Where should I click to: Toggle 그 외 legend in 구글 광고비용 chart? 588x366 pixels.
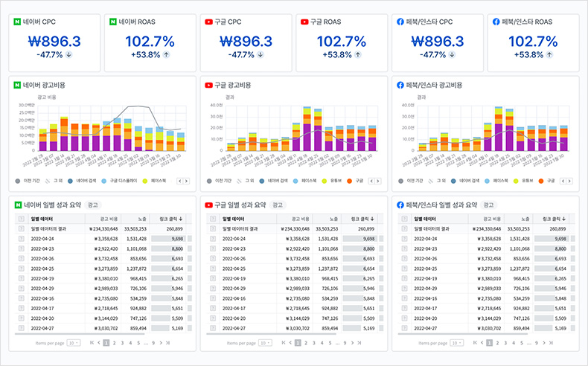[x=246, y=181]
